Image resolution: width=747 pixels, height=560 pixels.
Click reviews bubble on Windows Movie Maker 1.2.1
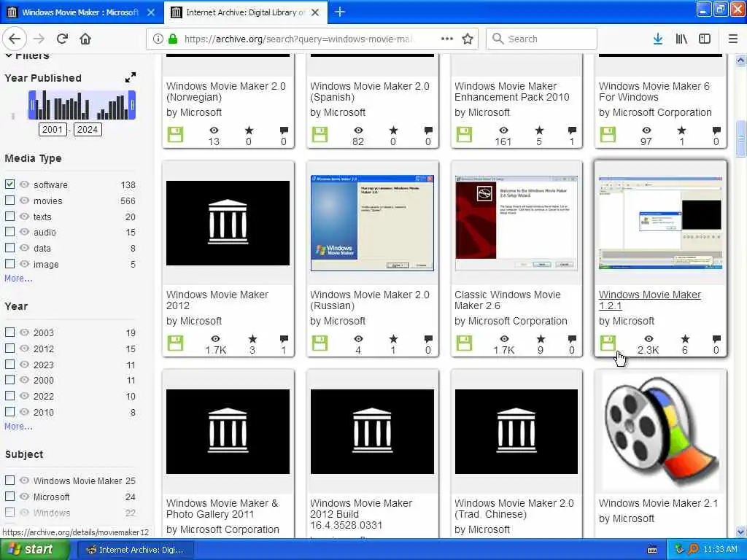click(716, 338)
